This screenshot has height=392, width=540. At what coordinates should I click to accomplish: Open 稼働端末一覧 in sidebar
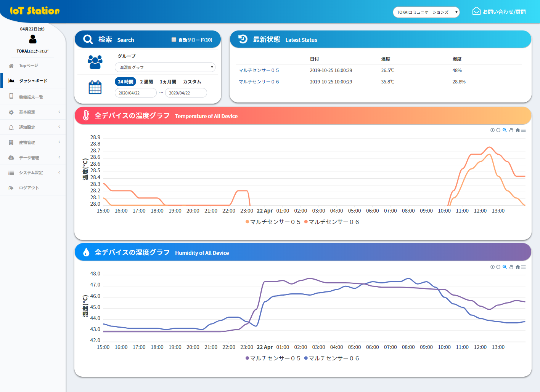31,97
